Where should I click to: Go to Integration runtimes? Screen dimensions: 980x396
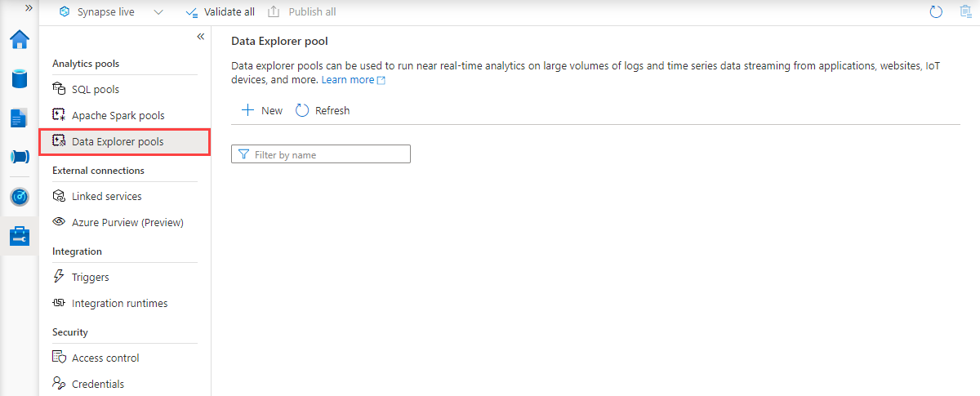119,303
